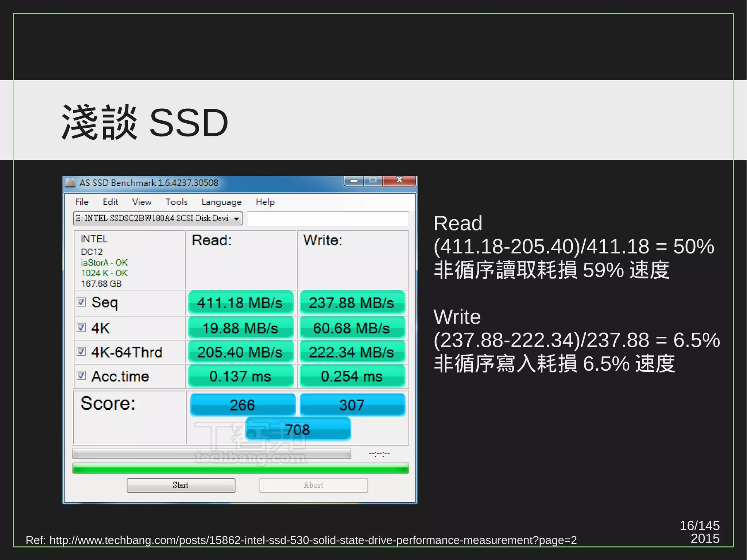Image resolution: width=747 pixels, height=560 pixels.
Task: Open the View menu
Action: point(142,202)
